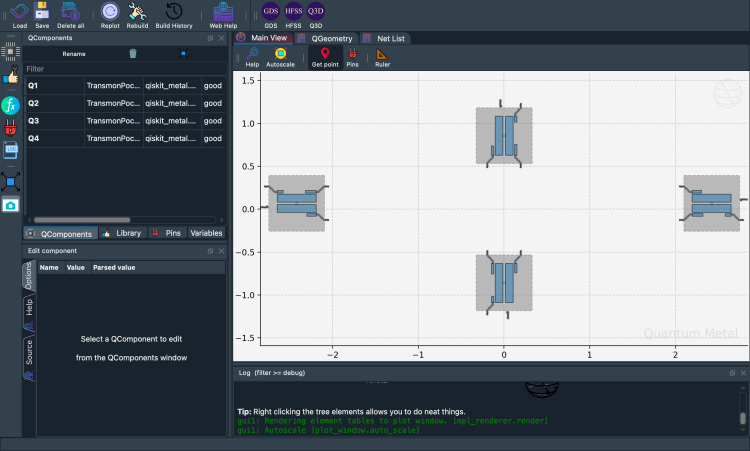Click the blue zoom-to-component icon beside trash
750x451 pixels.
(183, 54)
